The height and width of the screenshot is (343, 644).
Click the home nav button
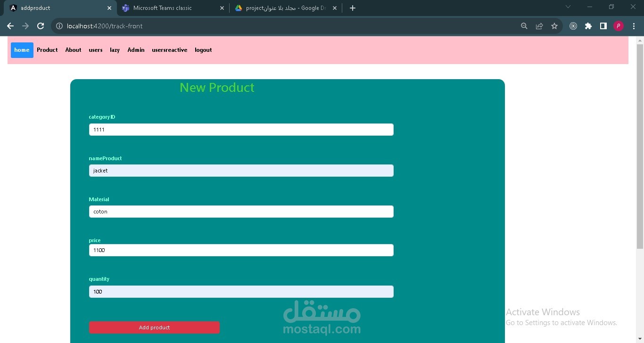pyautogui.click(x=22, y=50)
